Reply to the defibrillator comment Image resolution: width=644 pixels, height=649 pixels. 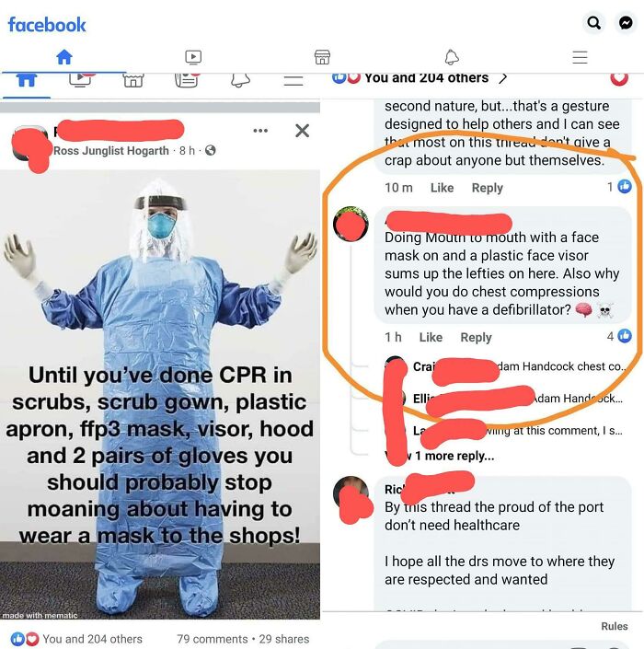click(x=476, y=337)
